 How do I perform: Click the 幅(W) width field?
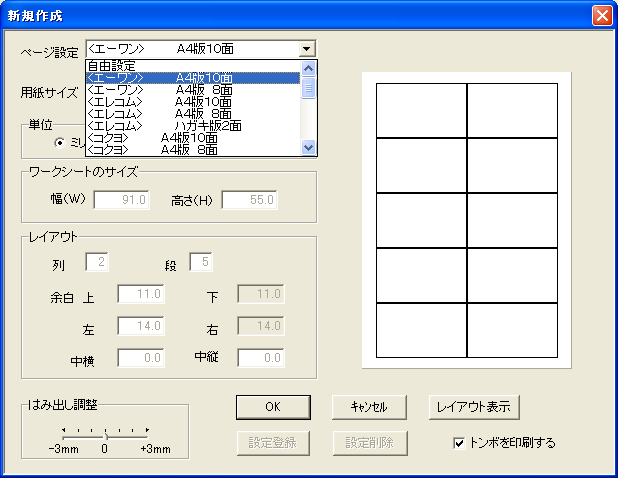tap(121, 200)
